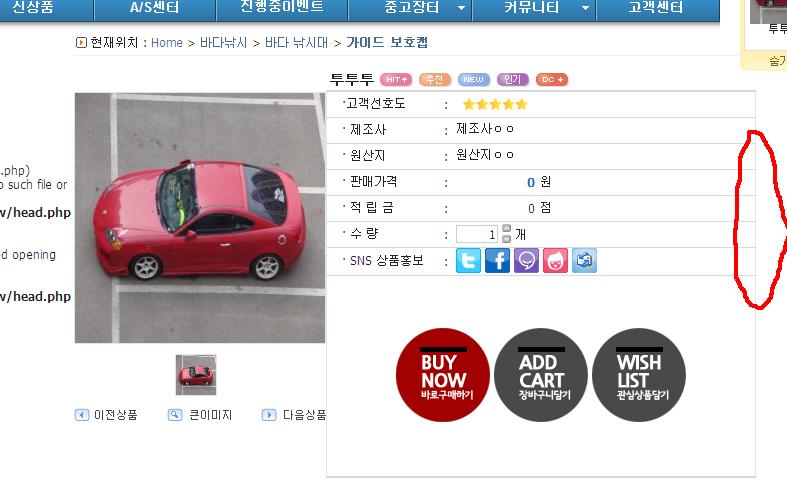
Task: Increase quantity with the up arrow
Action: click(506, 229)
